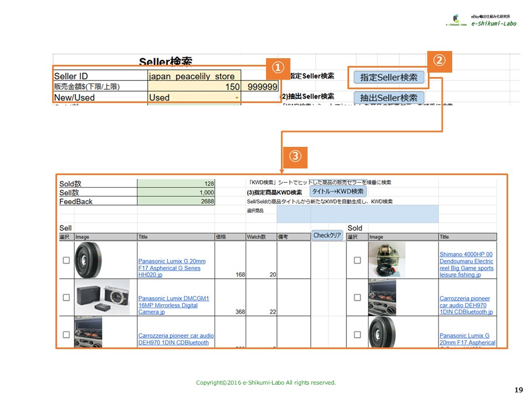Open Sold list Carrozzeria pioneer DEH970 link

coord(466,305)
